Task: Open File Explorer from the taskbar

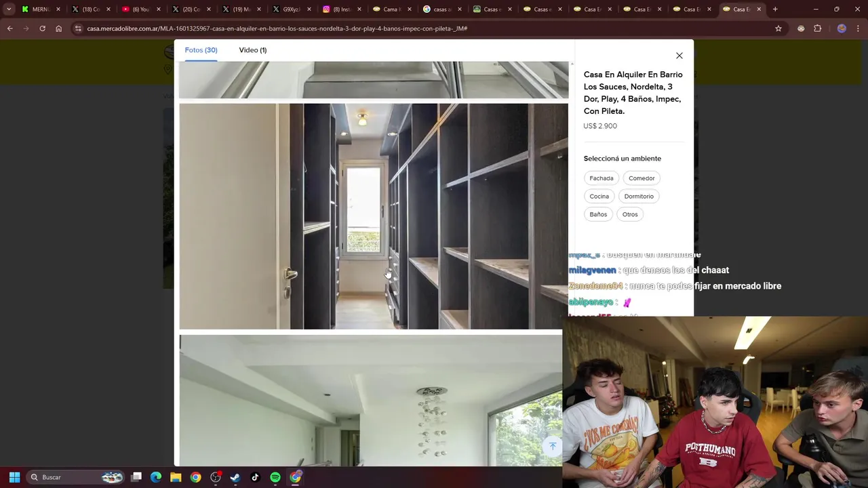Action: tap(176, 477)
